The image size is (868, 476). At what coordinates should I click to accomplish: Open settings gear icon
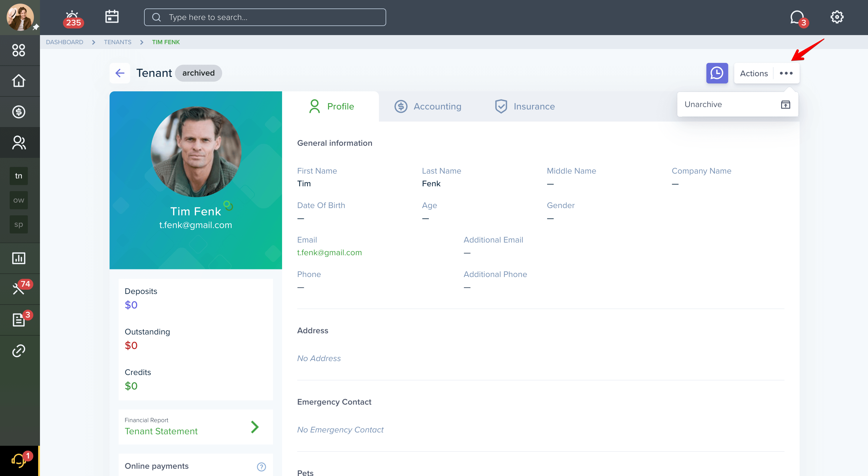(837, 17)
